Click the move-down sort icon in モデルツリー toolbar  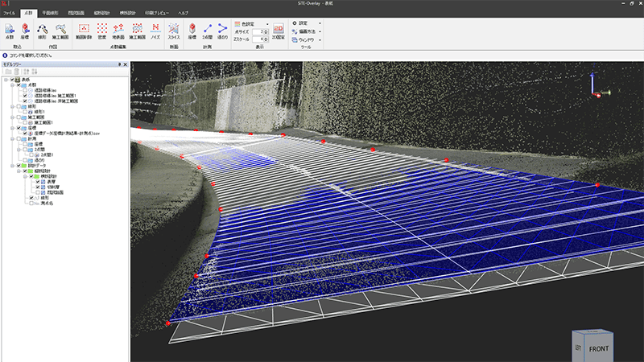click(35, 72)
